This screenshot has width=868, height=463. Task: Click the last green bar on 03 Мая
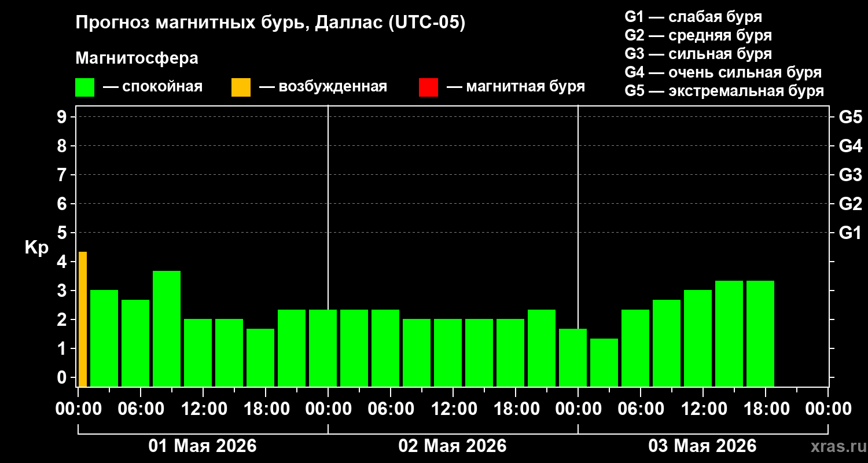[x=760, y=333]
